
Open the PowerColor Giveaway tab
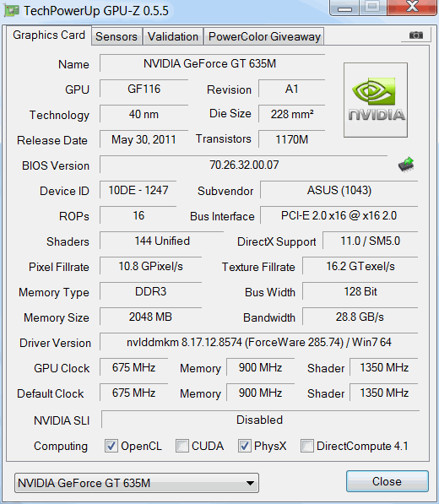(x=264, y=36)
